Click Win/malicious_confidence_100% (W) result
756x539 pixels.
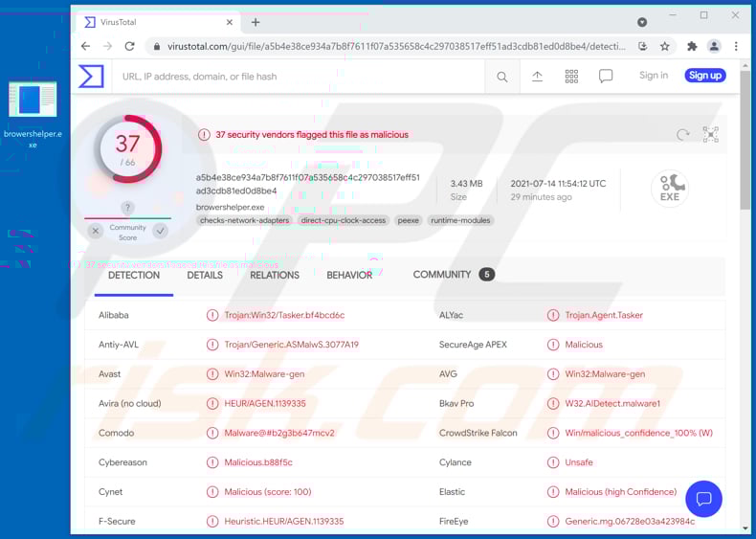click(x=638, y=434)
